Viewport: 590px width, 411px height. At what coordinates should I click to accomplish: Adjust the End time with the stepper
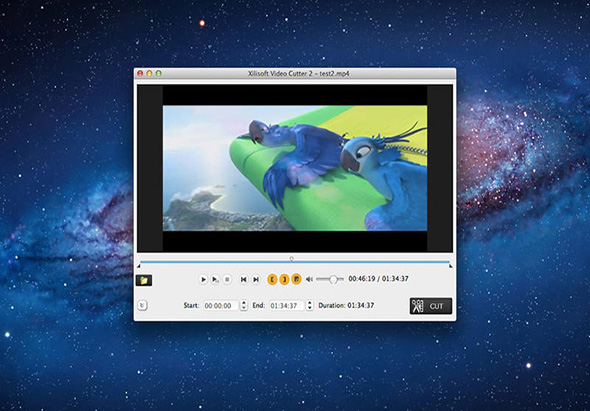(x=310, y=305)
